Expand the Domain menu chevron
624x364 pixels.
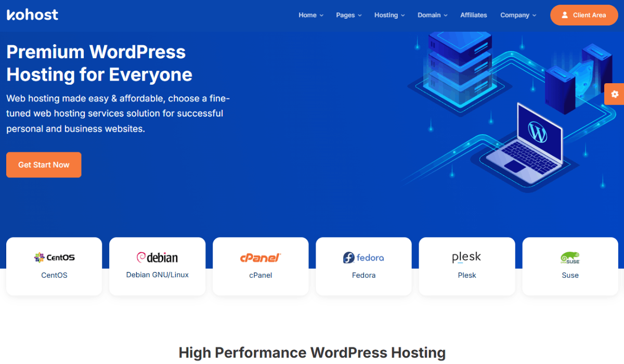pyautogui.click(x=445, y=16)
